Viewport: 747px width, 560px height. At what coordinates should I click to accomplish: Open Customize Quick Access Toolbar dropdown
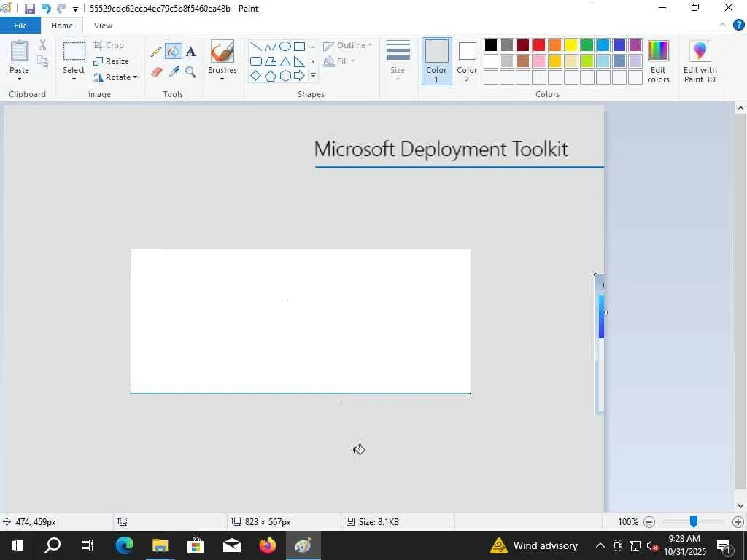tap(75, 9)
